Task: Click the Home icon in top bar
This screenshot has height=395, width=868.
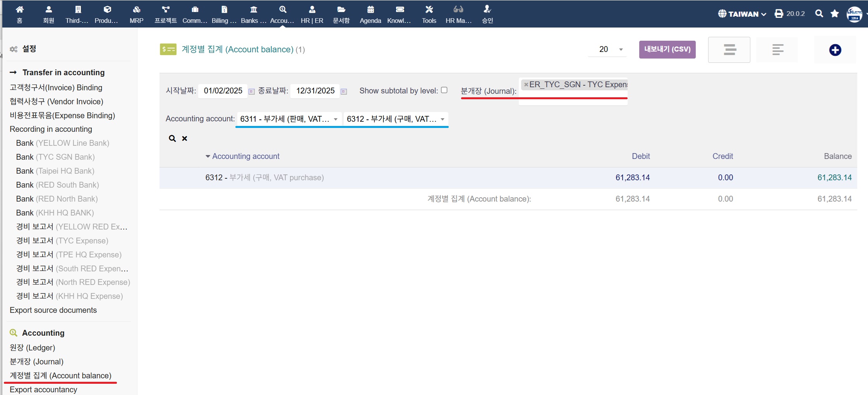Action: click(19, 10)
